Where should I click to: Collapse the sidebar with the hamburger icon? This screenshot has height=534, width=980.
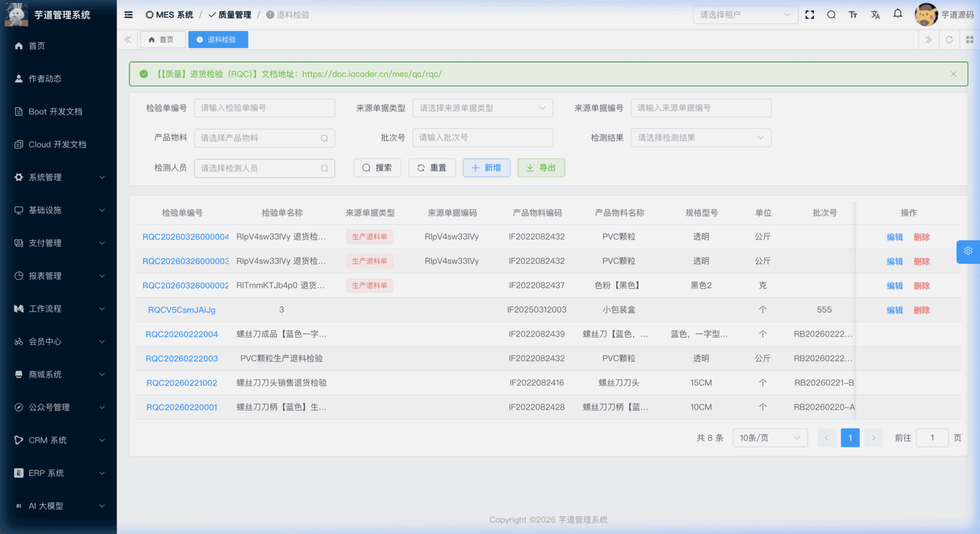coord(128,15)
